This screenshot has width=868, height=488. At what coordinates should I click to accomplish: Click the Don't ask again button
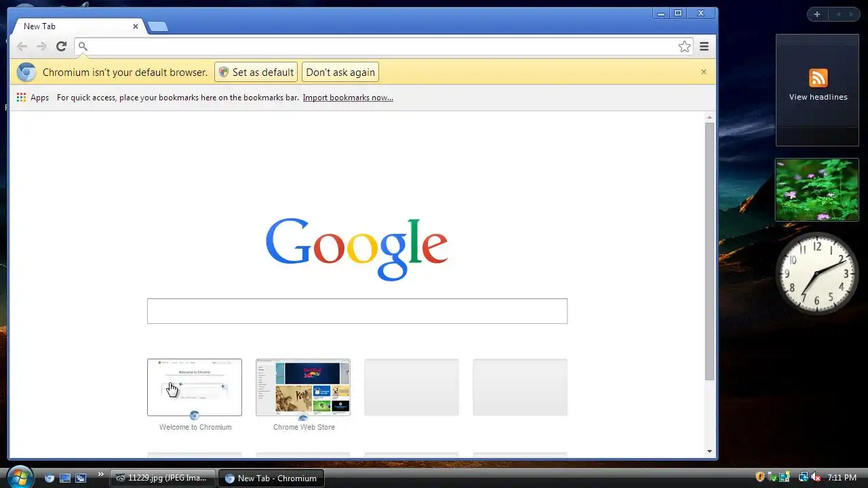340,73
